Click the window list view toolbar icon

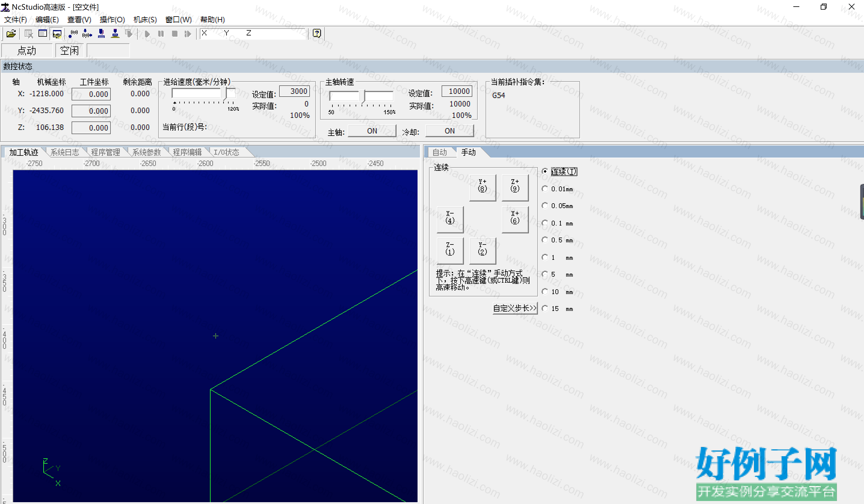pyautogui.click(x=42, y=34)
